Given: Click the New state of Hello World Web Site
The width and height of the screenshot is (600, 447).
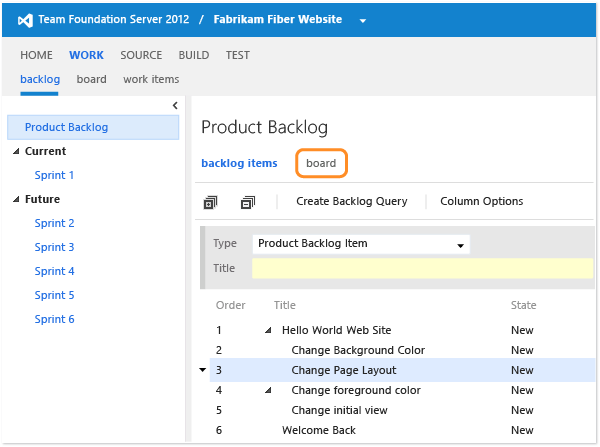Looking at the screenshot, I should (x=522, y=330).
